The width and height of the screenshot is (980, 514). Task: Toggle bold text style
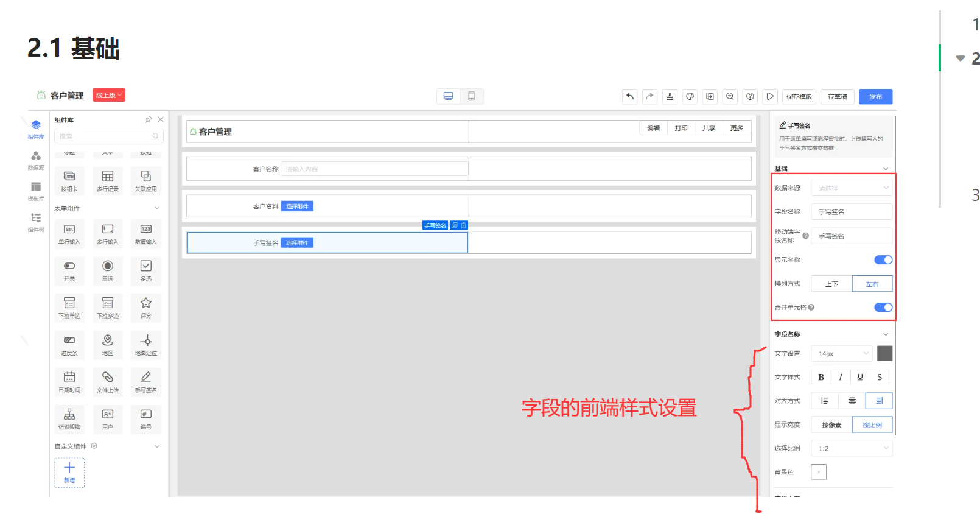[x=821, y=377]
